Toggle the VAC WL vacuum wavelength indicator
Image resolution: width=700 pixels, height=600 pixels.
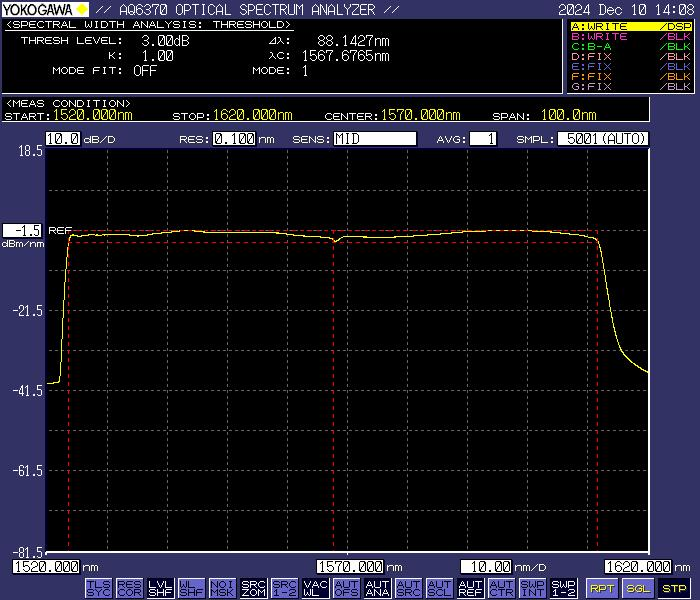[x=315, y=588]
